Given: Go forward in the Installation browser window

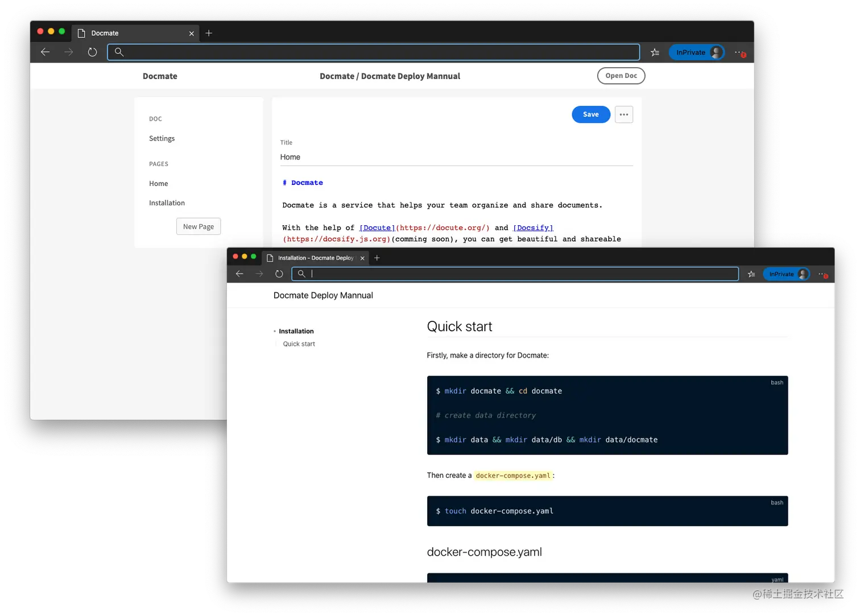Looking at the screenshot, I should tap(259, 274).
